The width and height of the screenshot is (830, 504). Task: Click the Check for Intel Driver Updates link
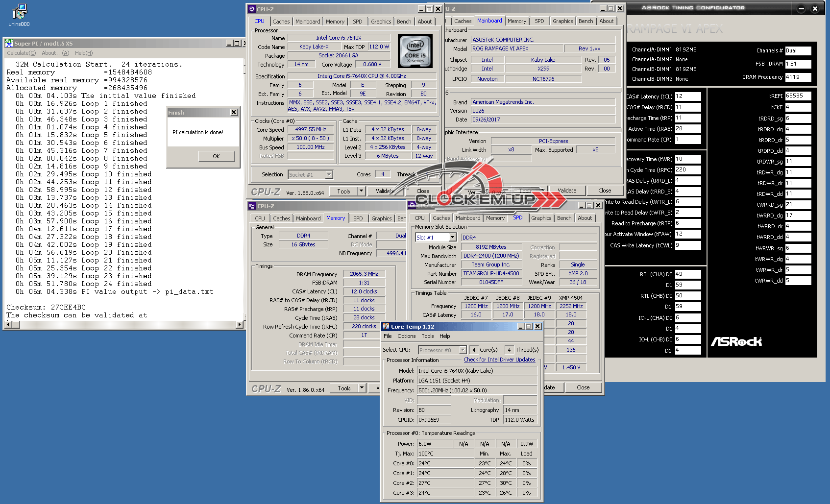(x=499, y=360)
